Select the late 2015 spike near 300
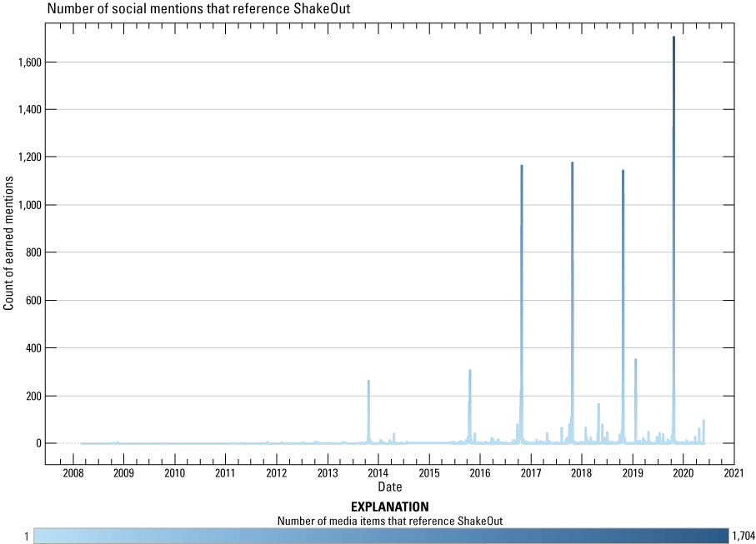756x544 pixels. [x=470, y=372]
